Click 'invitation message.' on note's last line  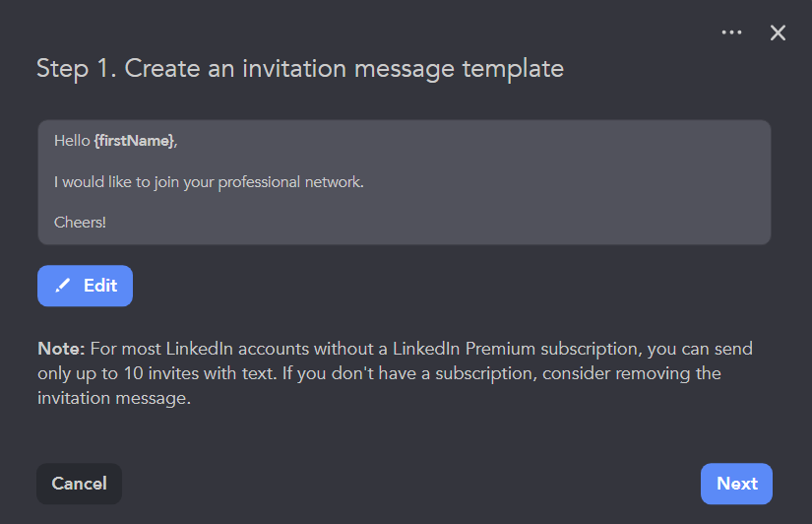click(x=112, y=398)
